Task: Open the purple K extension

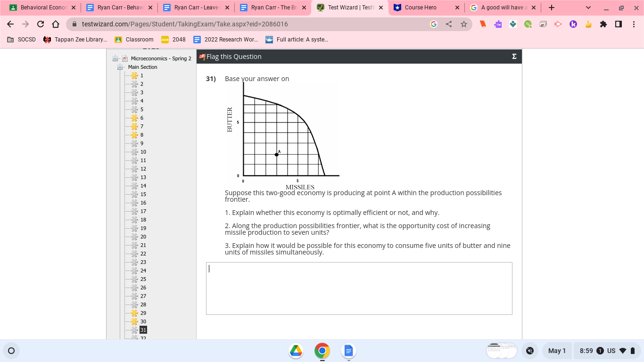Action: point(573,24)
